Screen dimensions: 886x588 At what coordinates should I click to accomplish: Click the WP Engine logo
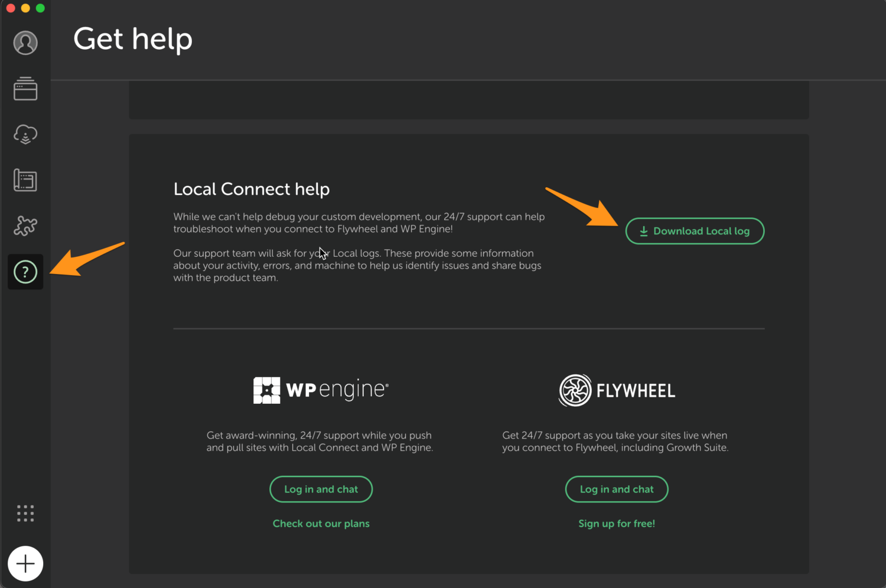click(321, 390)
